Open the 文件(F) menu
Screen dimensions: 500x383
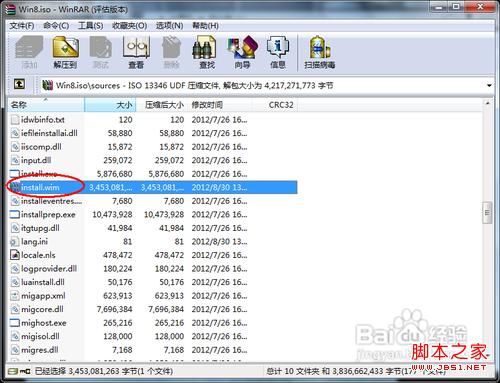pyautogui.click(x=22, y=26)
